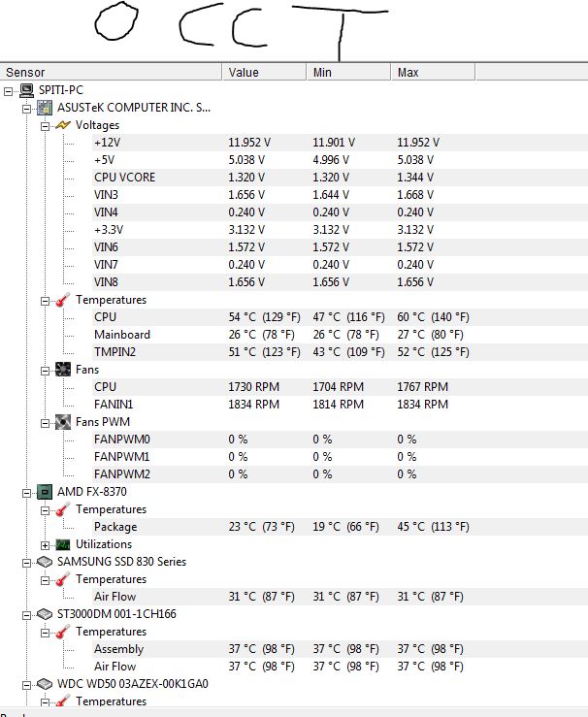Click the WDC WD50 drive icon
Image resolution: width=588 pixels, height=717 pixels.
coord(45,684)
